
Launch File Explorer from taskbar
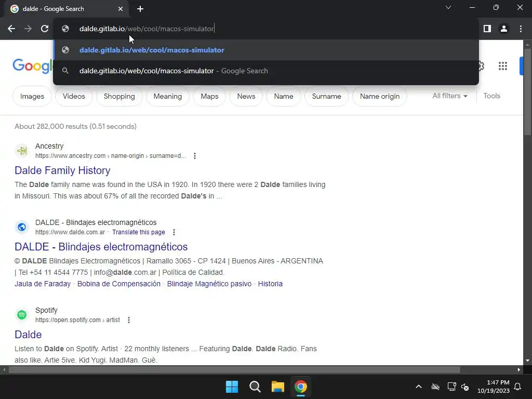tap(277, 387)
